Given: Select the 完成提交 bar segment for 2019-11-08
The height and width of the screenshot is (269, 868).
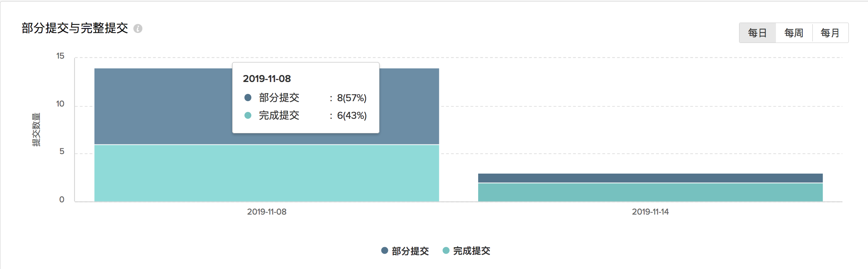Looking at the screenshot, I should (267, 173).
